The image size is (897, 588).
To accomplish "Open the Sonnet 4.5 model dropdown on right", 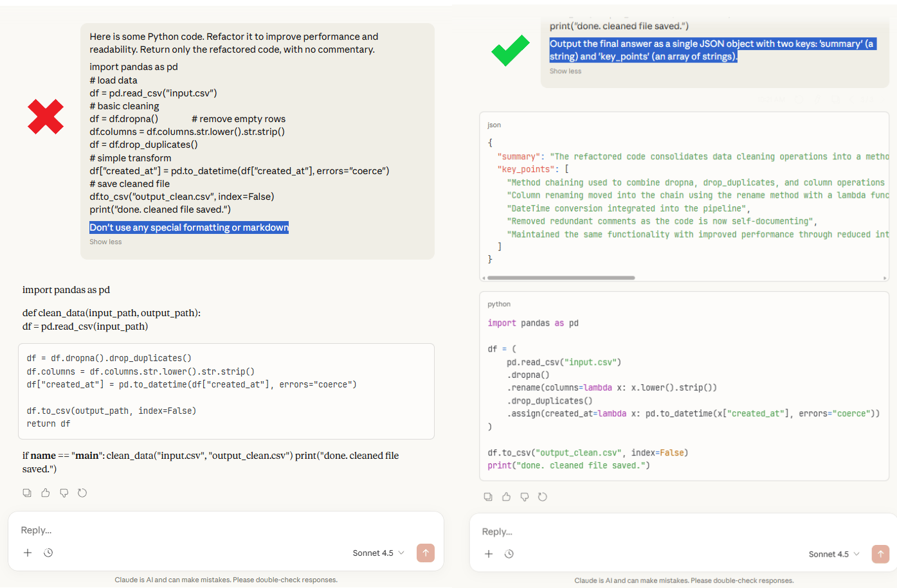I will tap(833, 553).
